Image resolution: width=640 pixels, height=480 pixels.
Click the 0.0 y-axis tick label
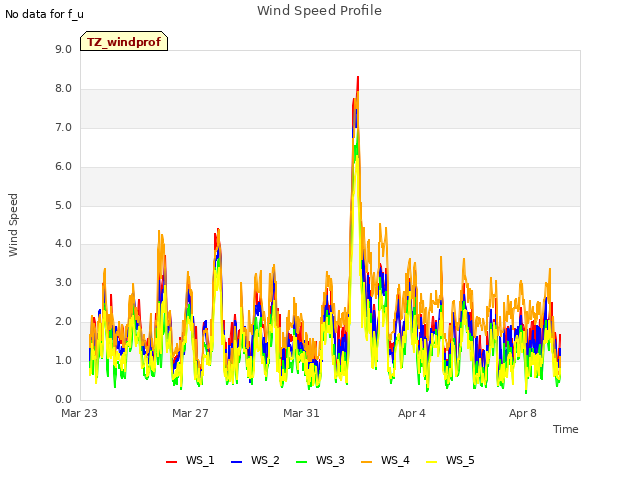tap(64, 399)
